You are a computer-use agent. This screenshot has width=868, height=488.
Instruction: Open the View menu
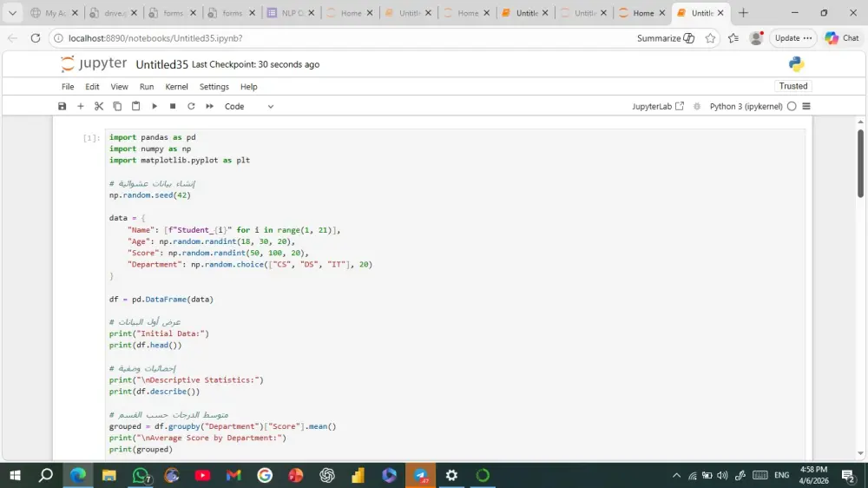(119, 87)
